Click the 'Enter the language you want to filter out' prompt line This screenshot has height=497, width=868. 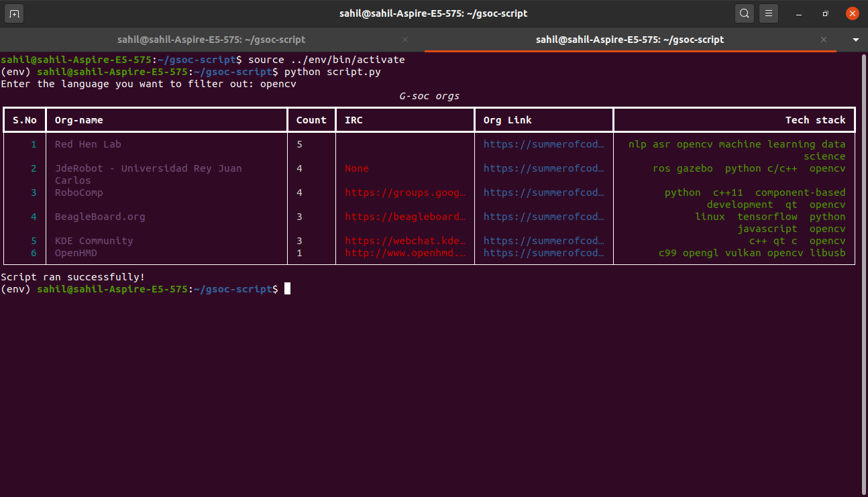click(x=148, y=84)
